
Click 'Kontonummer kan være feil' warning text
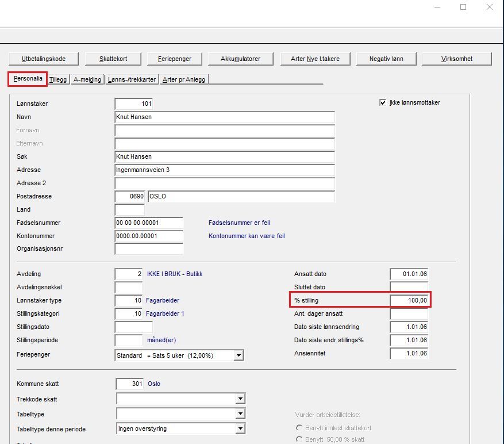(247, 236)
